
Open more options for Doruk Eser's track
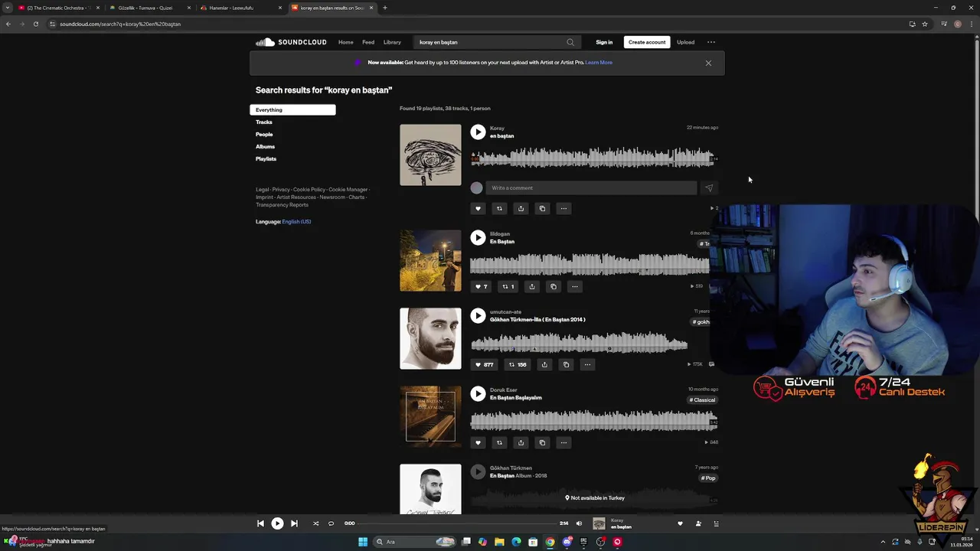563,442
